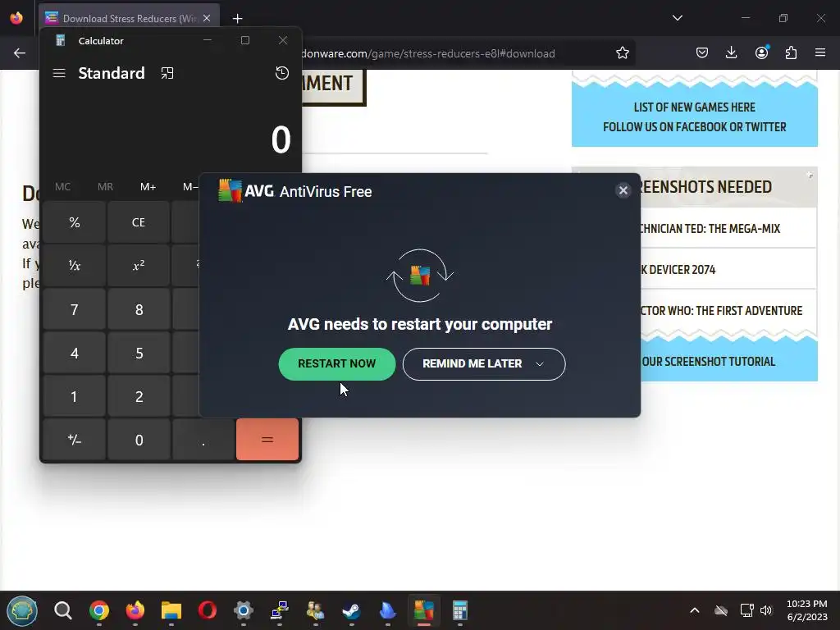Viewport: 840px width, 630px height.
Task: Open the network computers taskbar icon
Action: coord(280,610)
